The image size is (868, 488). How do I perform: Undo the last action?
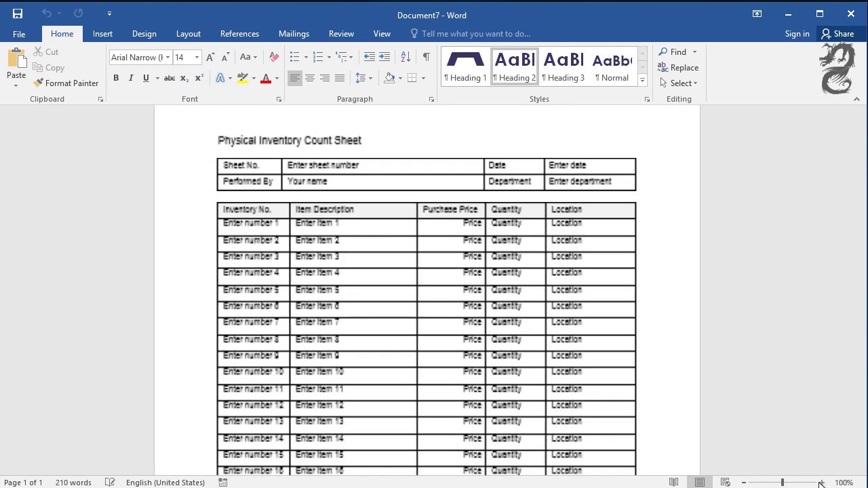(x=46, y=14)
